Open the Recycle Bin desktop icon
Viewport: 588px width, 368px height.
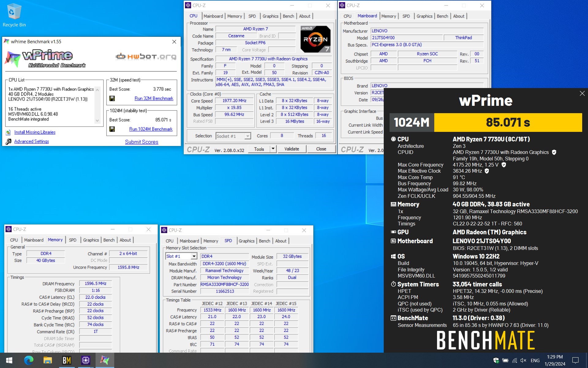click(x=14, y=15)
